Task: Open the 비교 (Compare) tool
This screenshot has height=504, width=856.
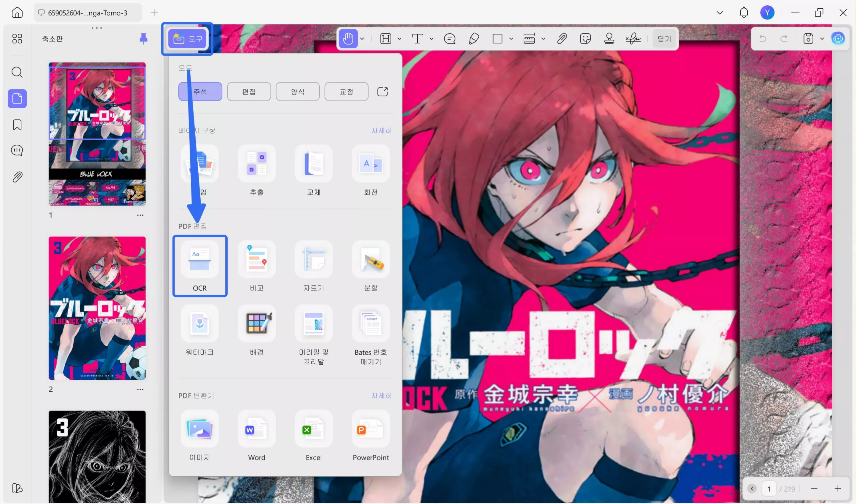Action: pyautogui.click(x=256, y=267)
